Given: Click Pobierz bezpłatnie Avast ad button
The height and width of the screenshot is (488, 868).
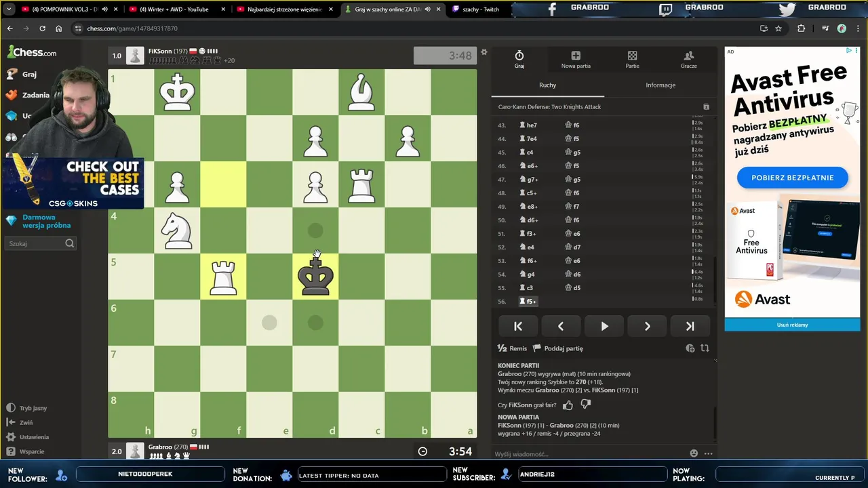Looking at the screenshot, I should click(x=792, y=178).
